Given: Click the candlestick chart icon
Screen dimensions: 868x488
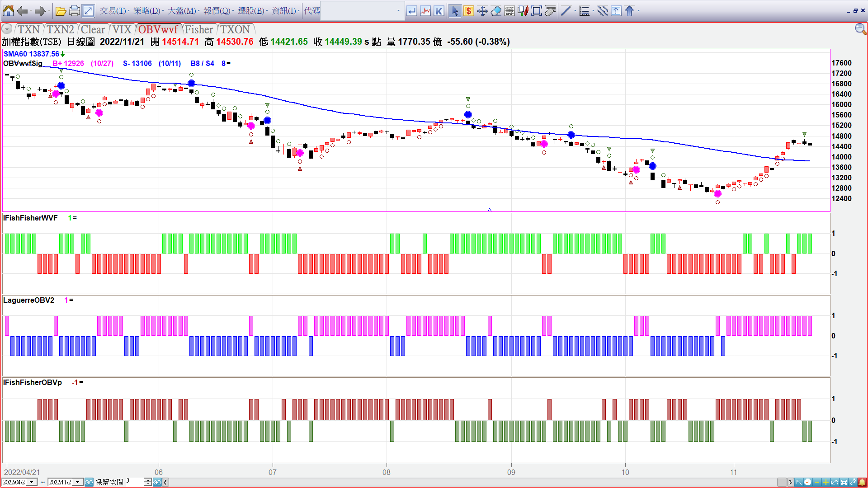Looking at the screenshot, I should pos(523,11).
